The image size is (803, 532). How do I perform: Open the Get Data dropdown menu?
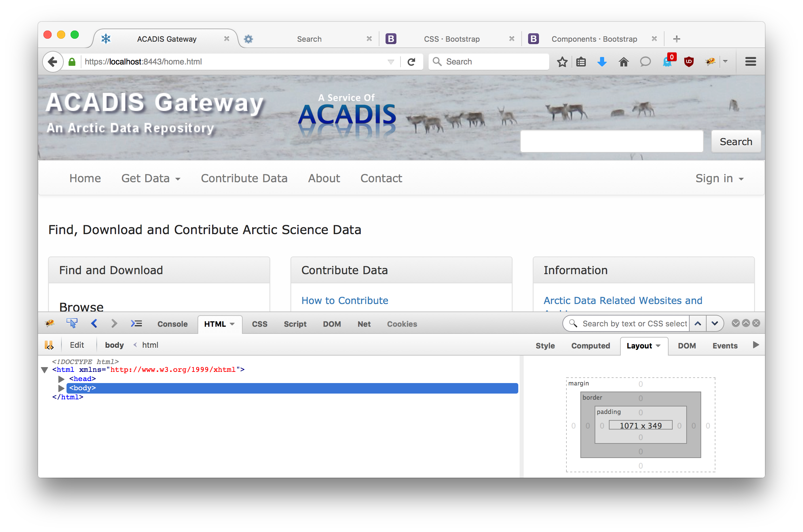[x=151, y=178]
